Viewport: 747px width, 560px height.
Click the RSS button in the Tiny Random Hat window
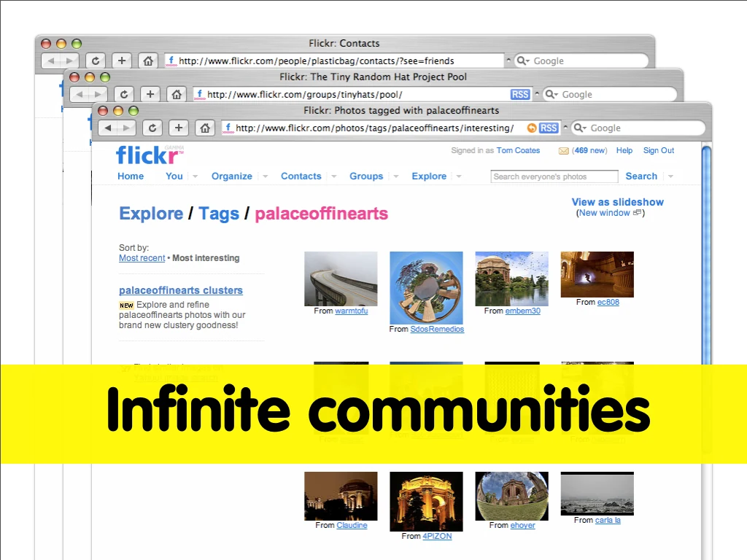[519, 94]
